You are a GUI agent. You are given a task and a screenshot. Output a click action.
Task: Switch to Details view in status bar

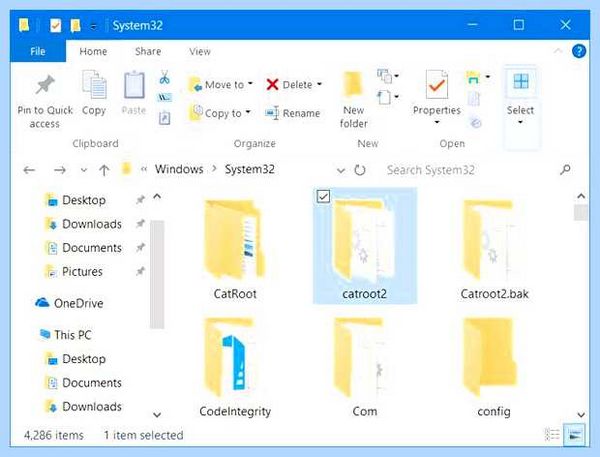[552, 435]
